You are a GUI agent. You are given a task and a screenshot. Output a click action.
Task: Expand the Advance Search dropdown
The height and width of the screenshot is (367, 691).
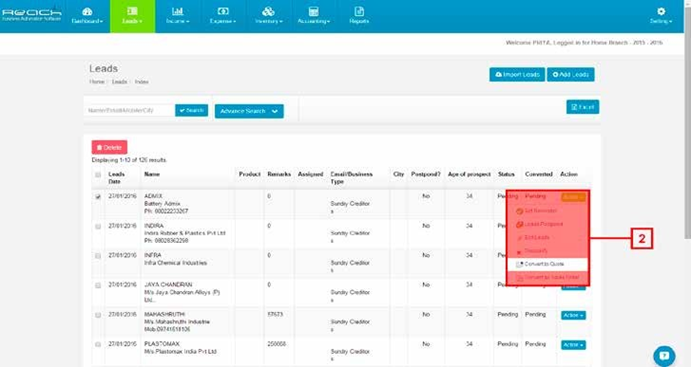click(249, 111)
